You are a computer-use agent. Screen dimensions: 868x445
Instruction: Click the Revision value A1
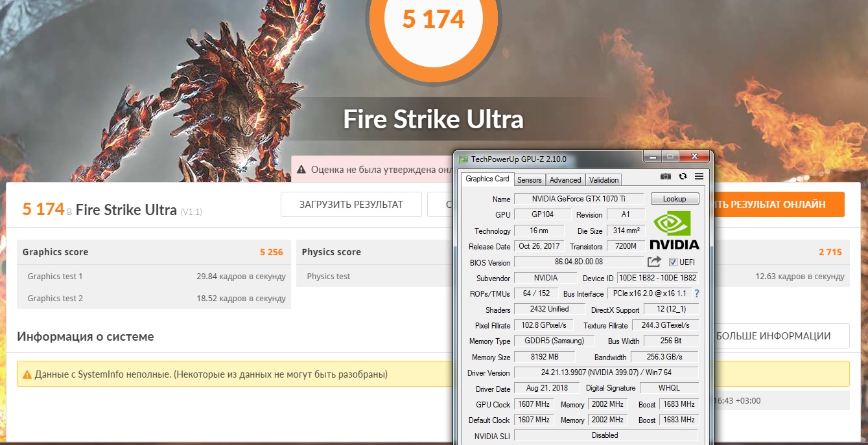tap(626, 214)
